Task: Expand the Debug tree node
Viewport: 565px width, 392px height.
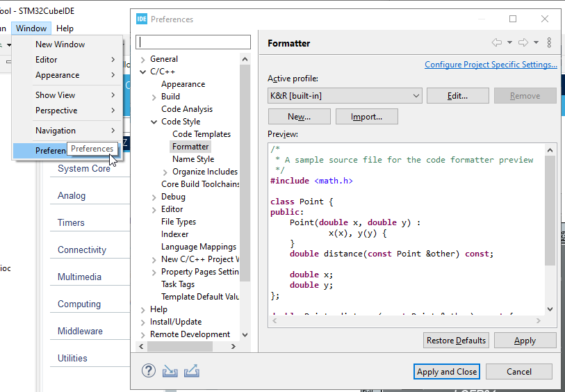Action: pos(154,197)
